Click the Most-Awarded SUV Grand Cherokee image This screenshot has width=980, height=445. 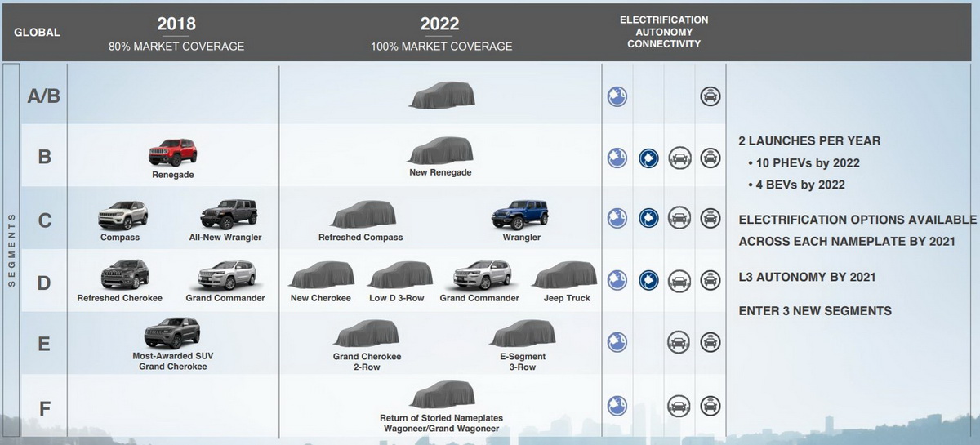tap(171, 333)
